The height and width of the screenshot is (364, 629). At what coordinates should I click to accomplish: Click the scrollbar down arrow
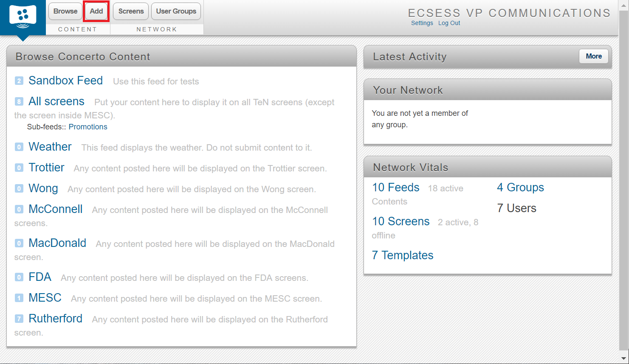pos(623,358)
